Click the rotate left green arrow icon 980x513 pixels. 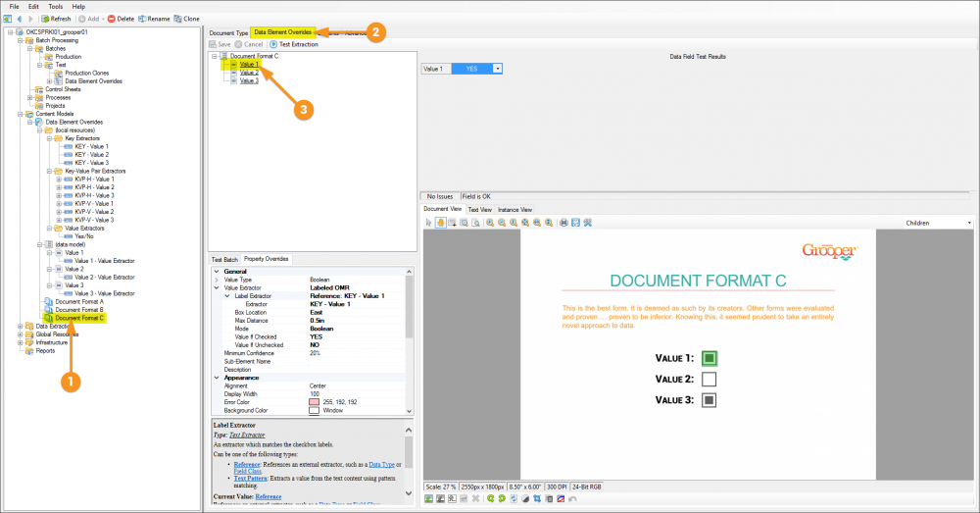pos(491,498)
